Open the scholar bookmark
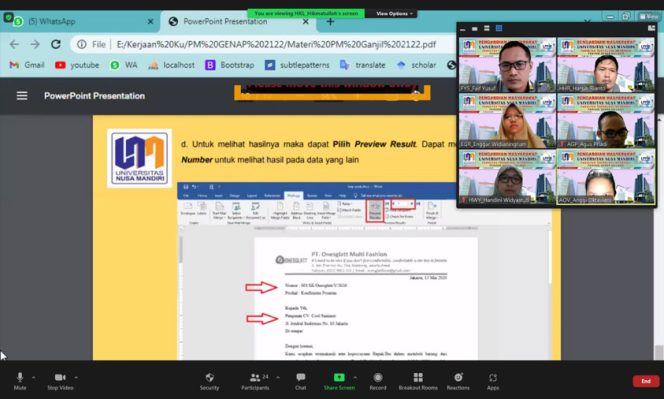Image resolution: width=664 pixels, height=399 pixels. (x=416, y=65)
